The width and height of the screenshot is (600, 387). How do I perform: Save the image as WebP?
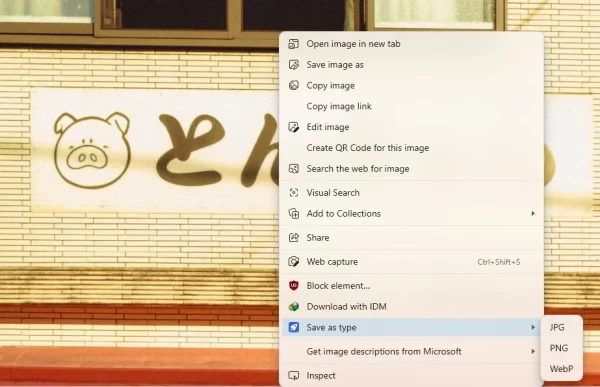coord(562,369)
